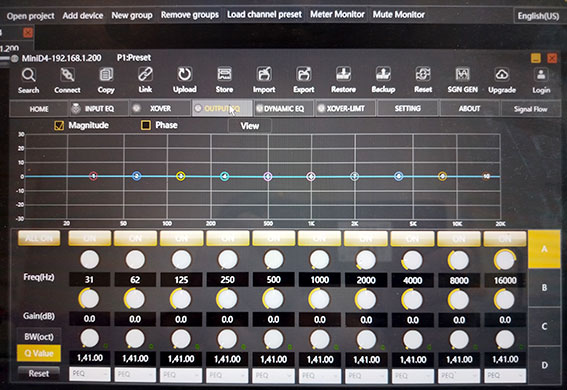The image size is (567, 390).
Task: Select EQ band node 5 on graph
Action: tap(268, 176)
